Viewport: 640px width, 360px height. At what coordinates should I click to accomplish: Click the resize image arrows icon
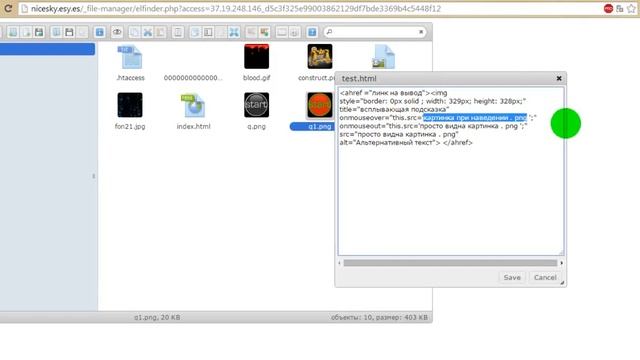234,32
